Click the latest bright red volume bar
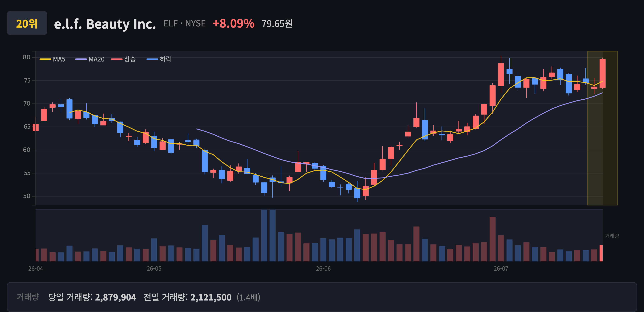Screen dimensions: 644x312 pos(601,253)
